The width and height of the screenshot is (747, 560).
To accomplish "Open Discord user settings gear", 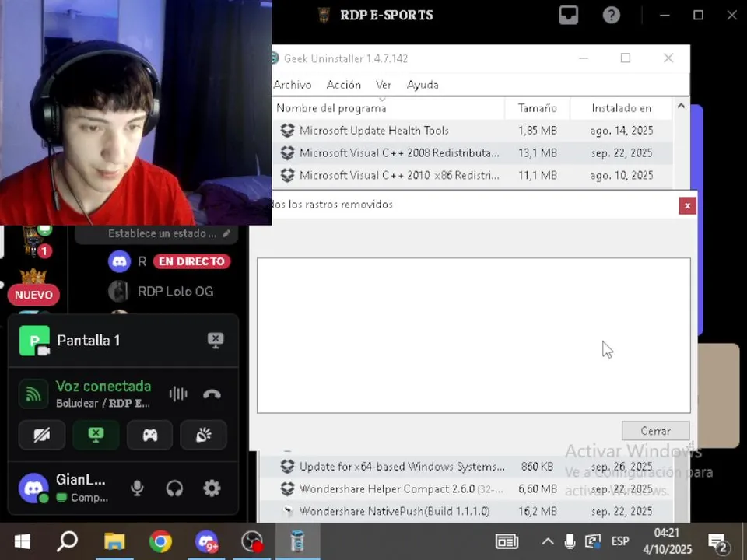I will 212,488.
